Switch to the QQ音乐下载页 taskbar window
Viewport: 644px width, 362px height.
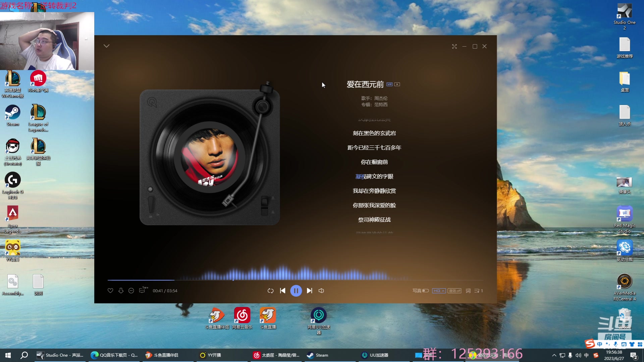(x=114, y=355)
